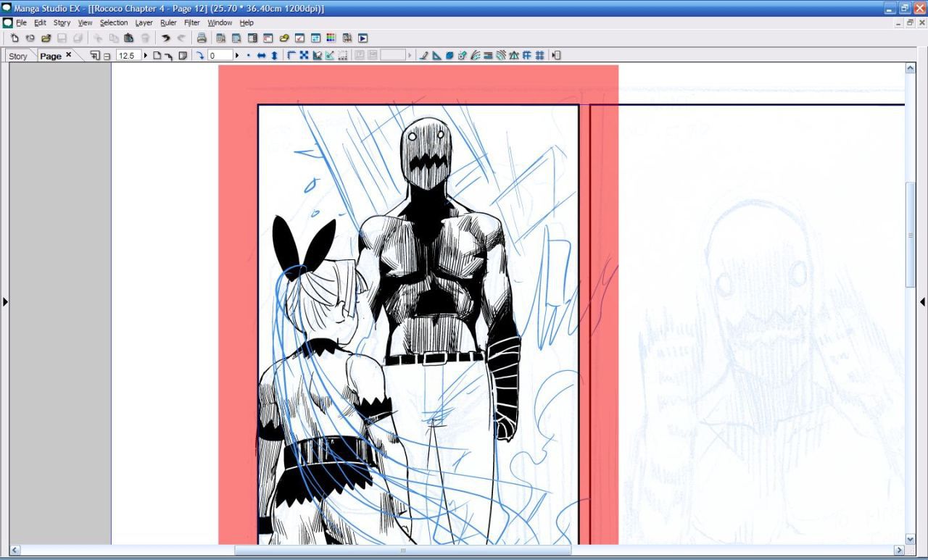This screenshot has width=928, height=560.
Task: Click the zoom value field showing 12.5
Action: (128, 56)
